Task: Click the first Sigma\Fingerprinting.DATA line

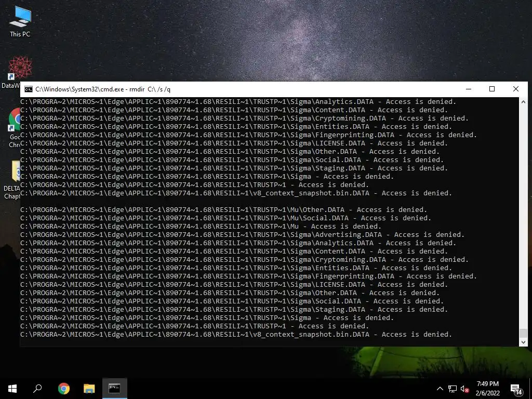Action: coord(248,135)
